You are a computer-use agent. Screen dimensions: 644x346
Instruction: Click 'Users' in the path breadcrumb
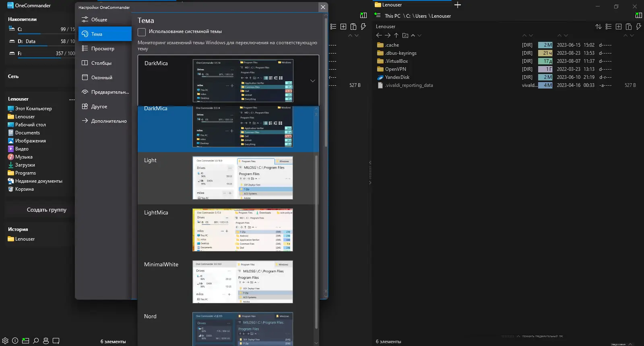pyautogui.click(x=421, y=16)
